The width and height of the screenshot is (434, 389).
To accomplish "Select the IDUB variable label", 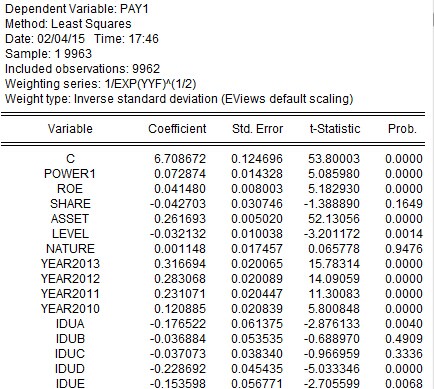I will click(70, 339).
